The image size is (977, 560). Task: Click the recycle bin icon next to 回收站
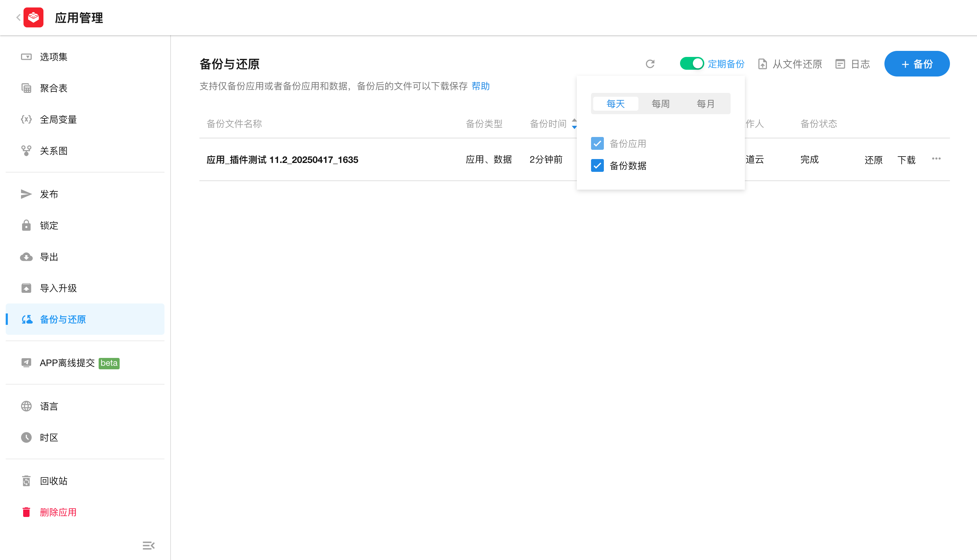tap(26, 481)
